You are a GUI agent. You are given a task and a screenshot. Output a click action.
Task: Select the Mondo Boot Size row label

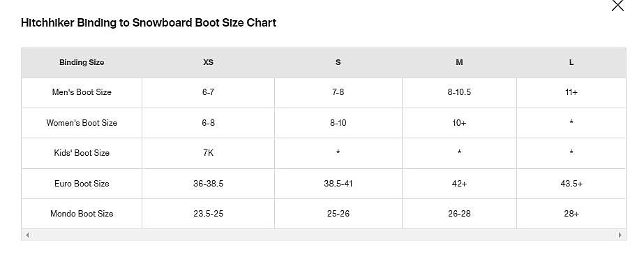82,214
